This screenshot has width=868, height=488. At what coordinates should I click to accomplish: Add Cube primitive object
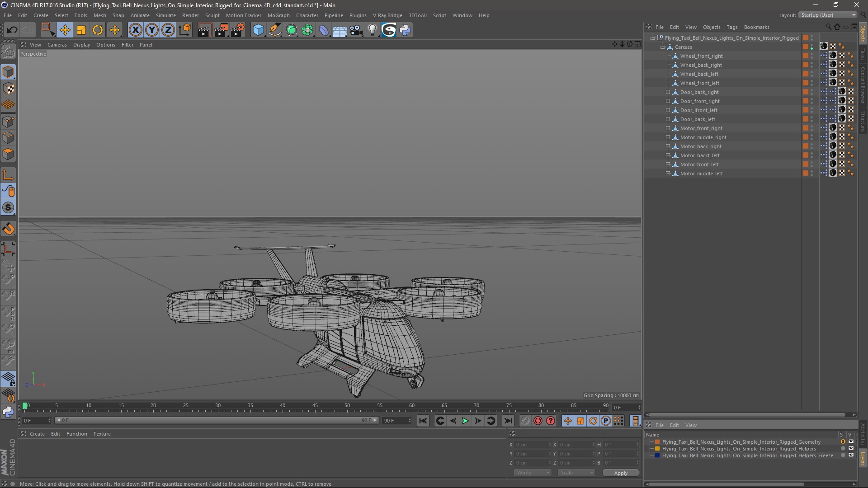(258, 30)
